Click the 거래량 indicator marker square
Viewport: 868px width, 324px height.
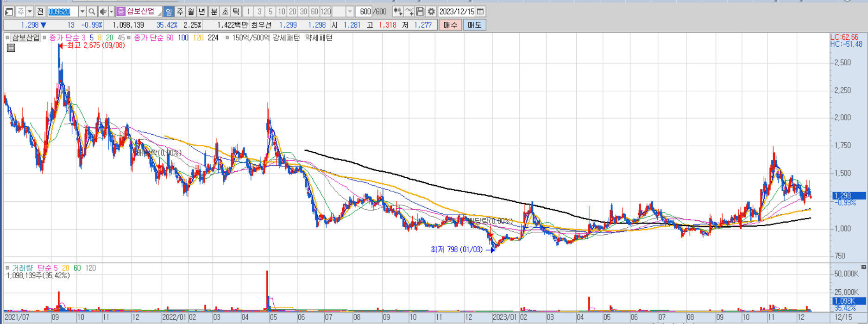[7, 268]
